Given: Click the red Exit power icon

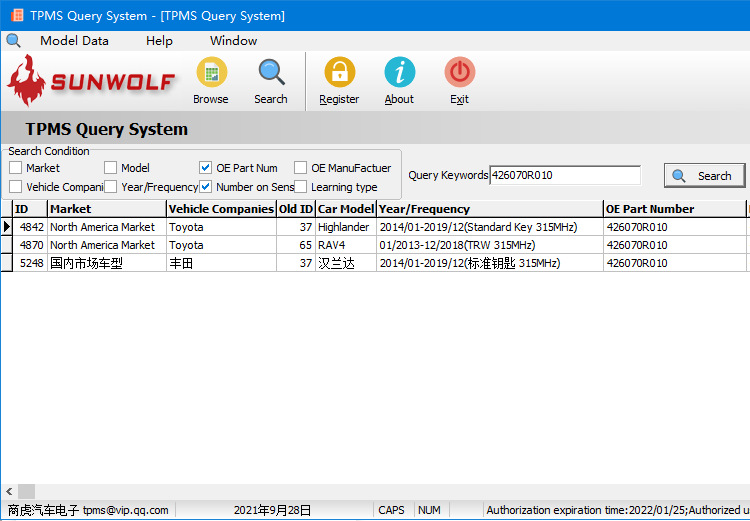Looking at the screenshot, I should (x=459, y=74).
